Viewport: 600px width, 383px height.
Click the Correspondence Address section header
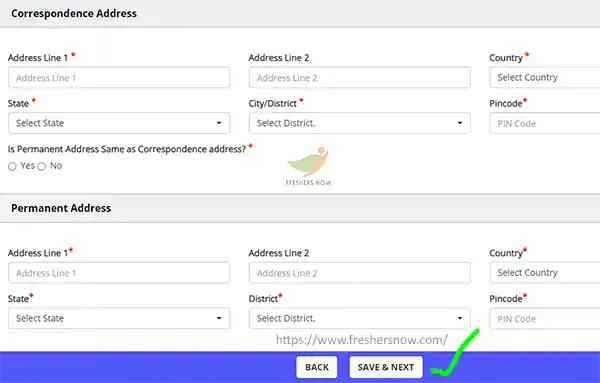click(x=74, y=13)
